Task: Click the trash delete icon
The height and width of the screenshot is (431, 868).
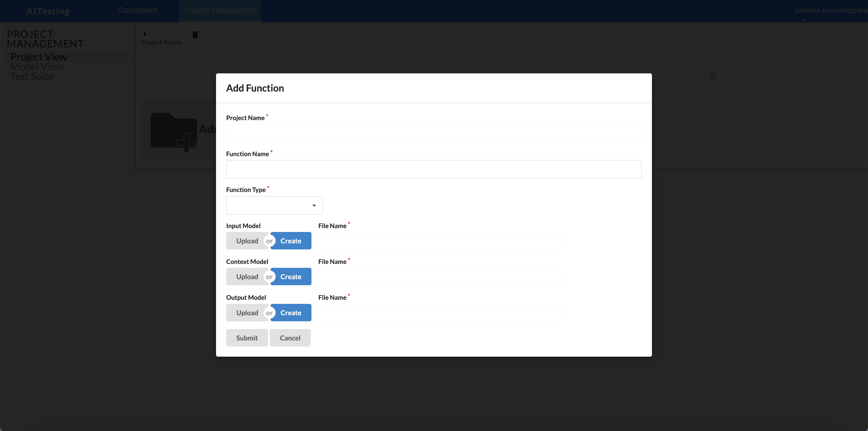Action: point(195,35)
